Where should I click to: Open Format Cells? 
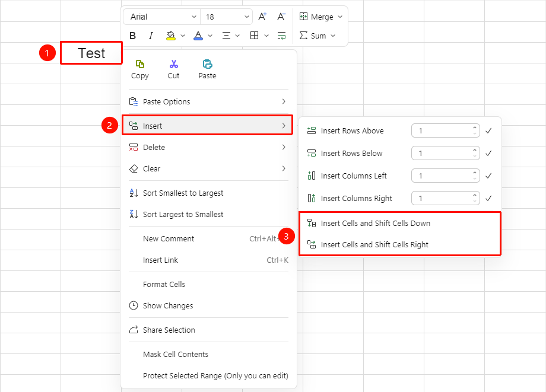point(208,285)
